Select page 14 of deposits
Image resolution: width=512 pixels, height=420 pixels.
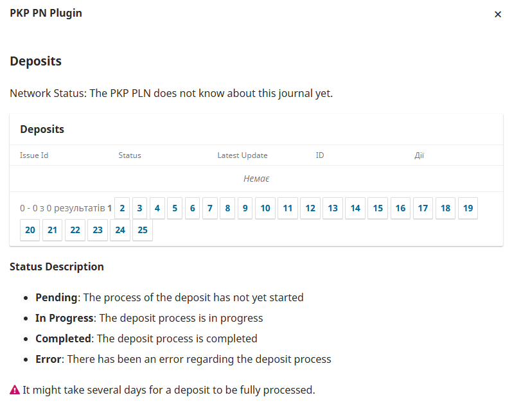click(355, 208)
